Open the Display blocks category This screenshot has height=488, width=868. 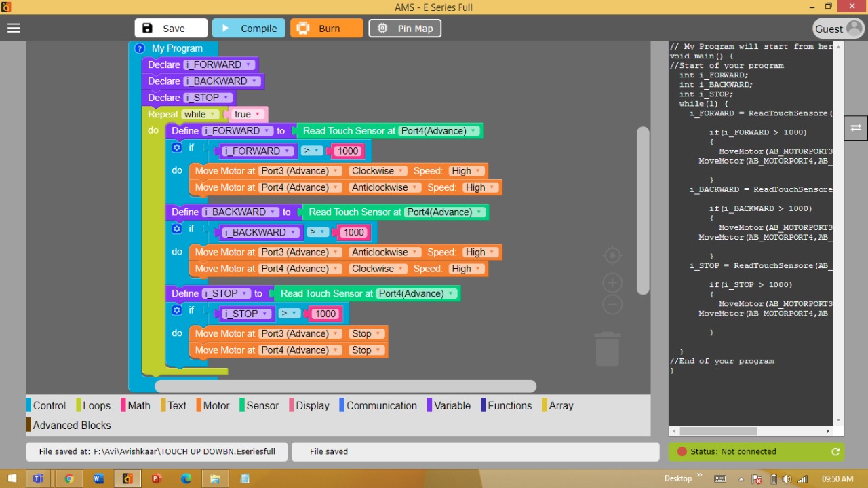(x=309, y=405)
